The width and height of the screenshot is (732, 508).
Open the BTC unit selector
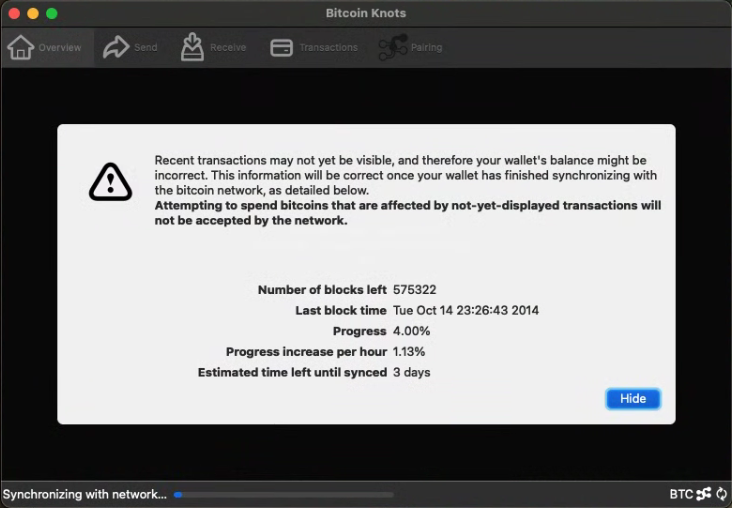pyautogui.click(x=682, y=494)
